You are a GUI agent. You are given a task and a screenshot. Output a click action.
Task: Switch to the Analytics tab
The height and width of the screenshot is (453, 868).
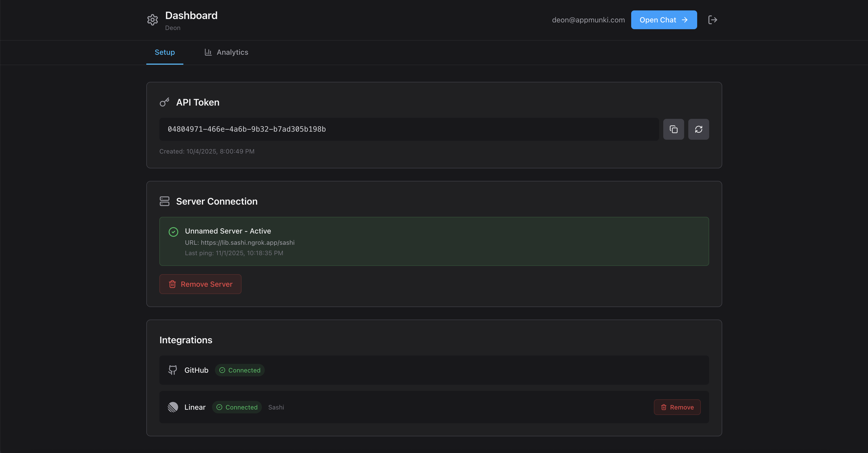coord(232,52)
